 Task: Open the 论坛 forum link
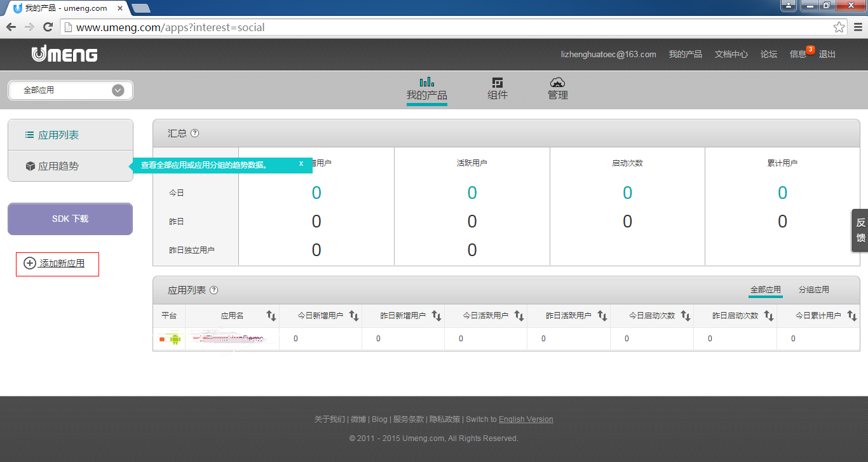(x=769, y=55)
